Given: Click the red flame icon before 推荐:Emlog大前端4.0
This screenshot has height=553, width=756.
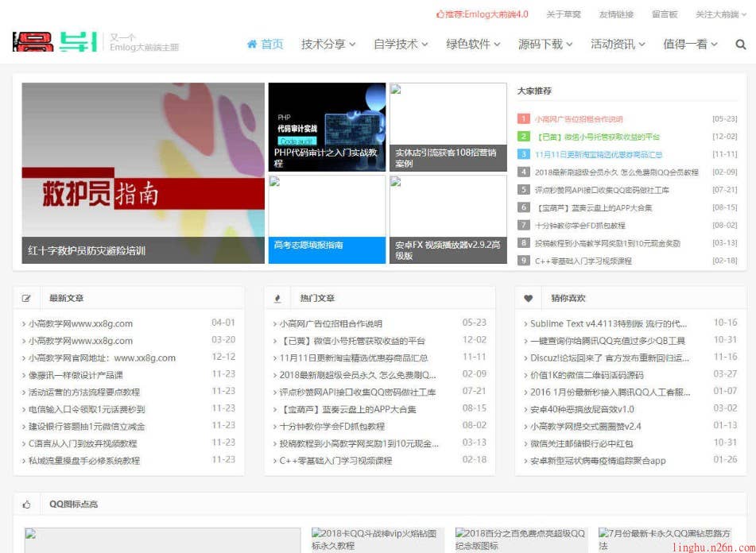Looking at the screenshot, I should 438,14.
